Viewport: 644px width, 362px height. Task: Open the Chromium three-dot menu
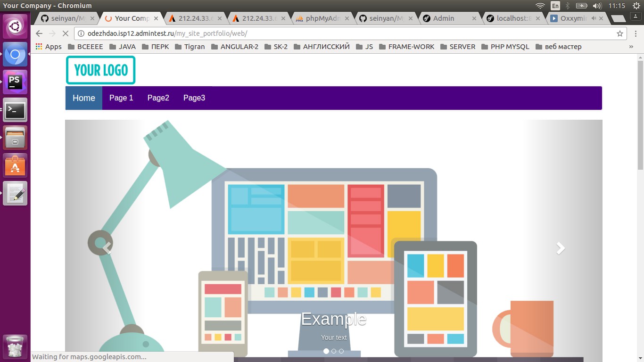(x=636, y=33)
